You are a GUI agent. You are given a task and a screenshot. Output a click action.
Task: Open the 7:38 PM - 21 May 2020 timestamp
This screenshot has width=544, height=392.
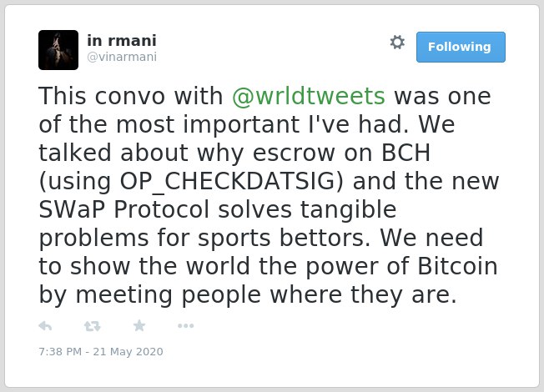point(101,352)
